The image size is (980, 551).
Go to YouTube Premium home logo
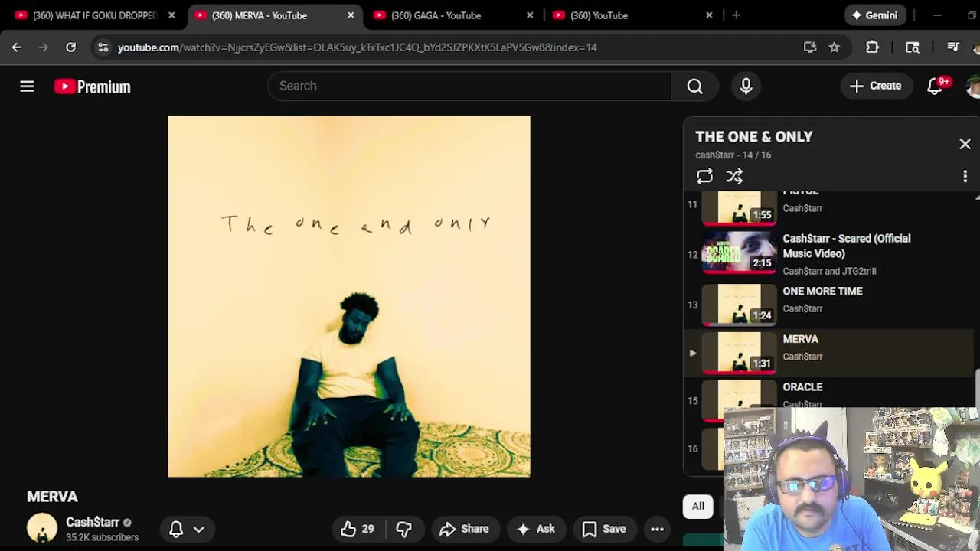click(x=92, y=86)
